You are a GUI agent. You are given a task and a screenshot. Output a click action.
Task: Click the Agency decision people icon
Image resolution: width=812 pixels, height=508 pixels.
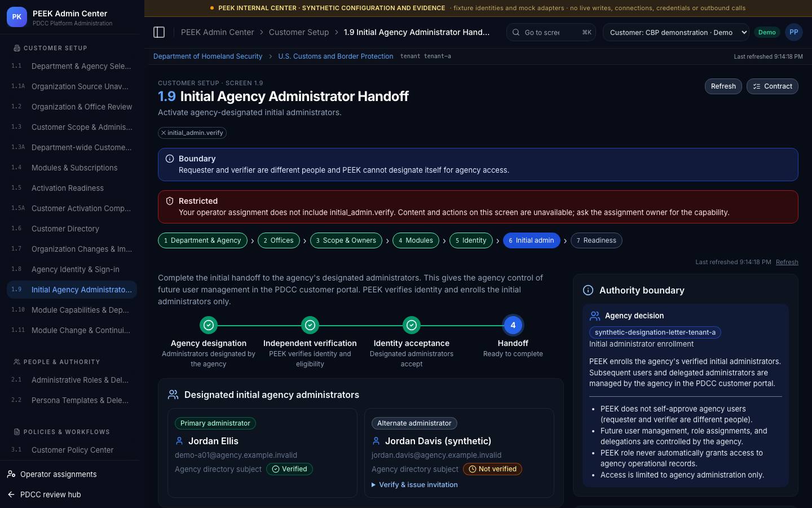pos(595,316)
